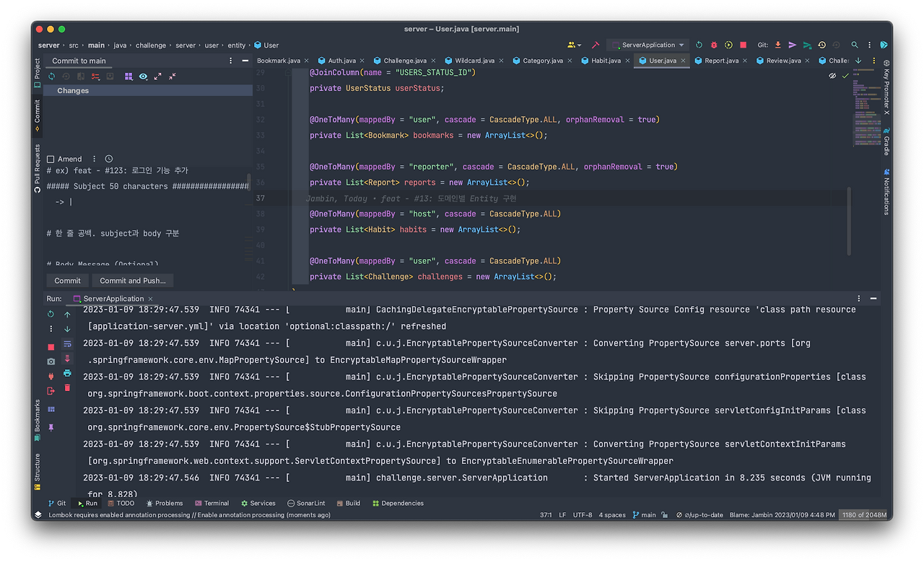This screenshot has height=562, width=924.
Task: Refresh changes in the Commit panel
Action: click(52, 76)
